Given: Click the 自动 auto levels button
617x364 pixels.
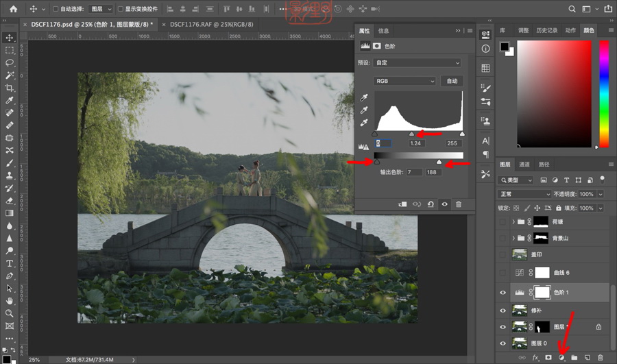Looking at the screenshot, I should click(452, 81).
